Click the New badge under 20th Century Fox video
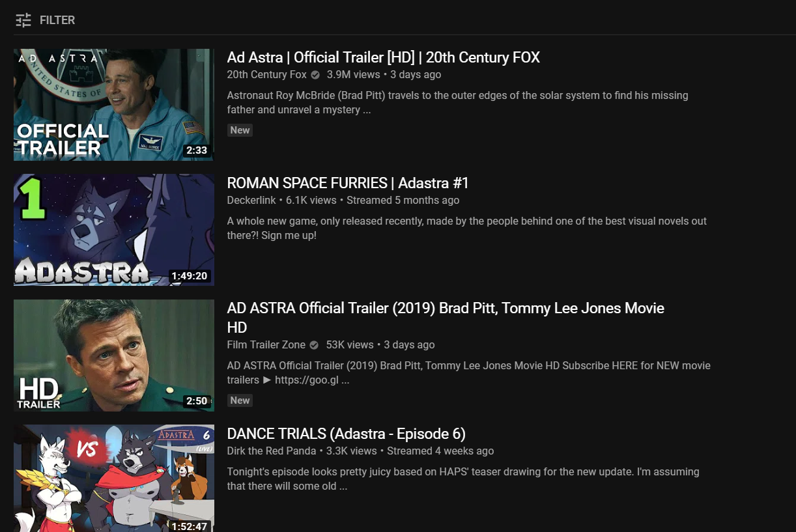The height and width of the screenshot is (532, 796). click(240, 130)
